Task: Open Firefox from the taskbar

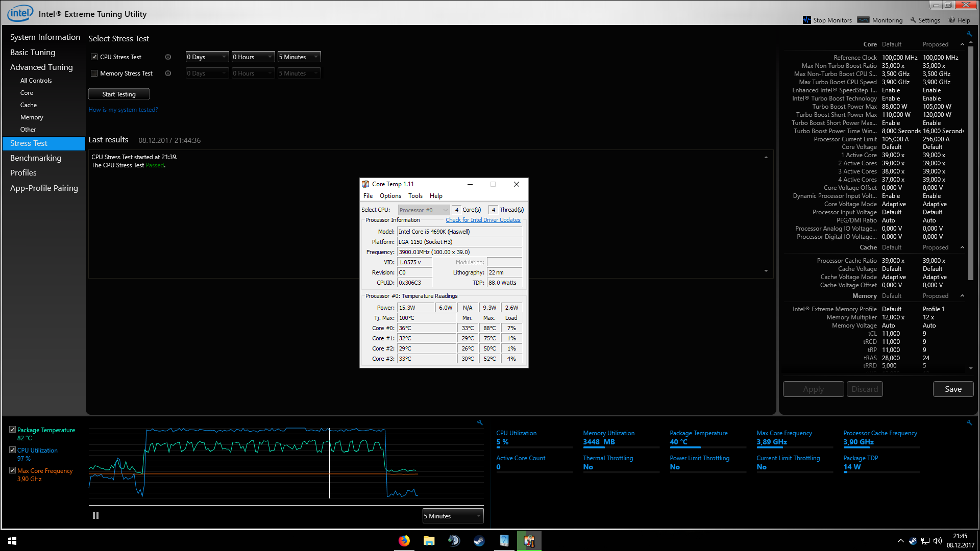Action: (x=404, y=541)
